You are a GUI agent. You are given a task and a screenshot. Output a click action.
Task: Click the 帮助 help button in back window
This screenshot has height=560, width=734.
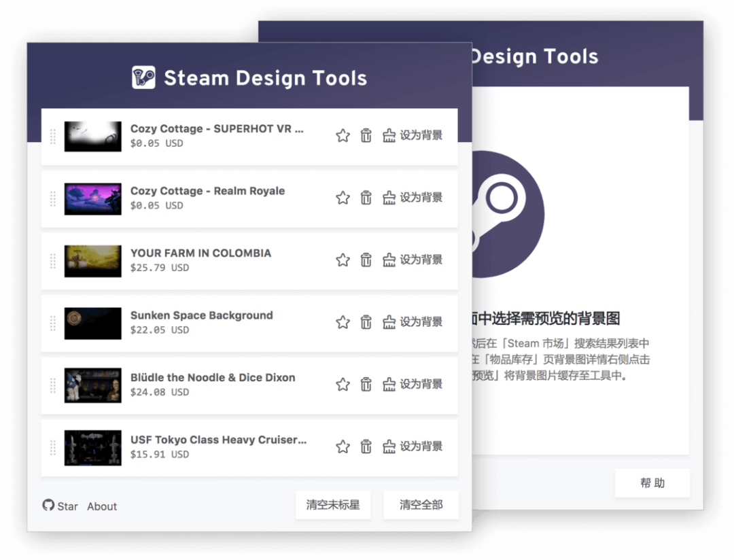[x=652, y=483]
